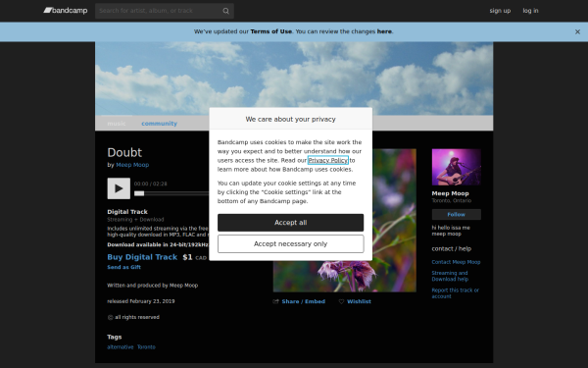Open the Privacy Policy link
The height and width of the screenshot is (368, 588).
pos(327,160)
